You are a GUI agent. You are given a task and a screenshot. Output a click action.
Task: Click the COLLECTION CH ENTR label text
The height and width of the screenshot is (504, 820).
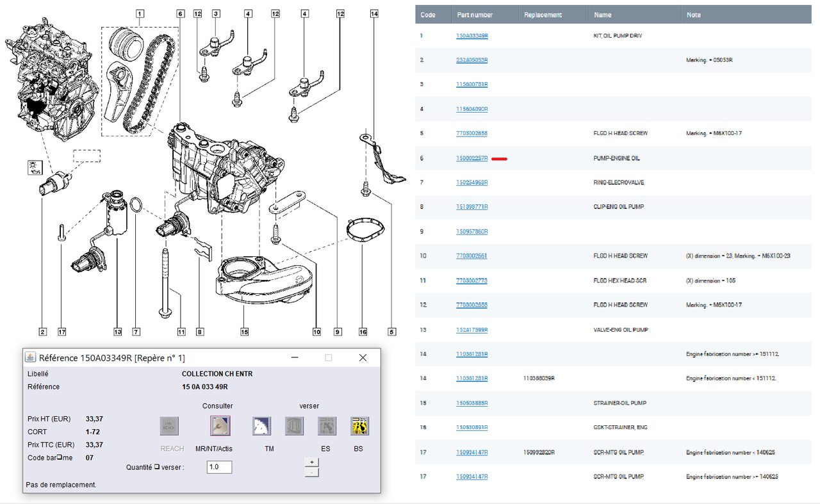coord(217,373)
